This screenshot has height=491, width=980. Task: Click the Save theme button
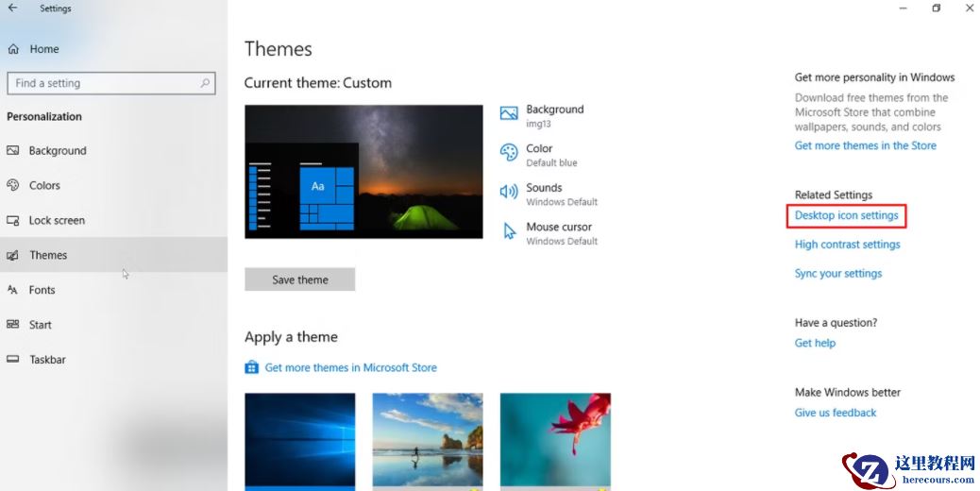pyautogui.click(x=300, y=279)
